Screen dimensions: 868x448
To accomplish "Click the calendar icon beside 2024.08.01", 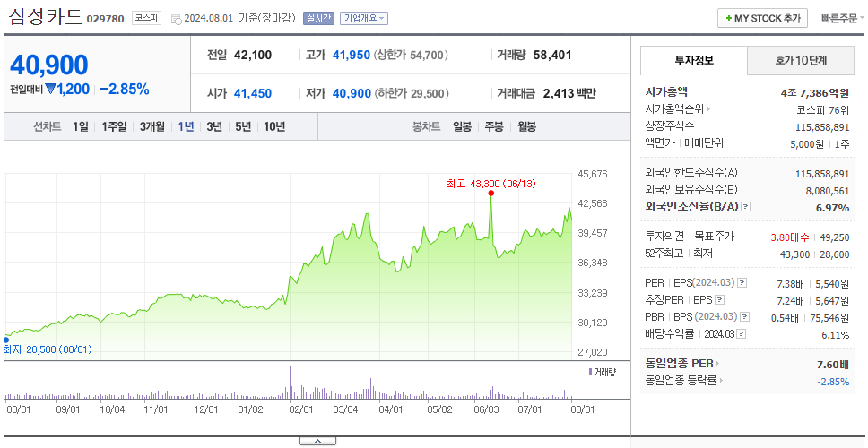I will 176,19.
